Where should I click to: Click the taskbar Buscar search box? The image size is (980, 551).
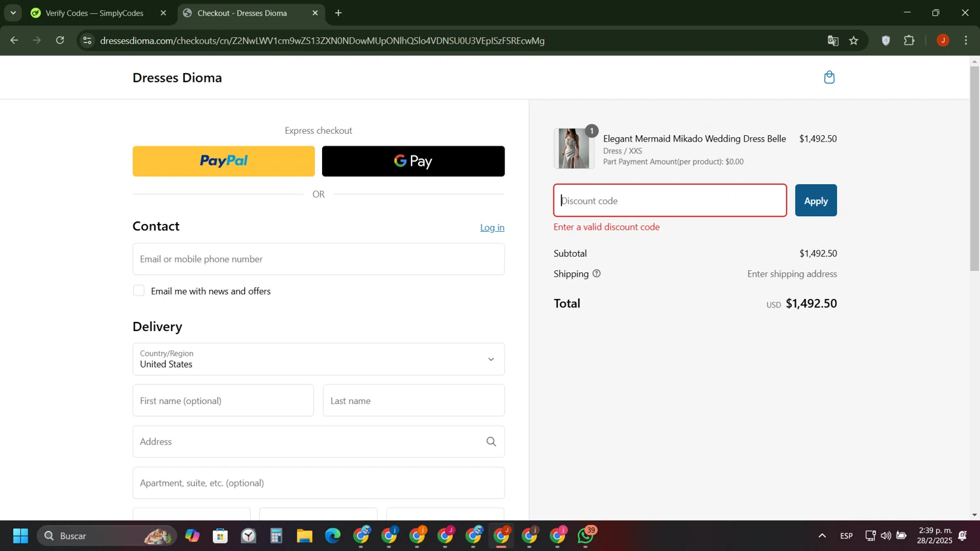click(x=106, y=536)
